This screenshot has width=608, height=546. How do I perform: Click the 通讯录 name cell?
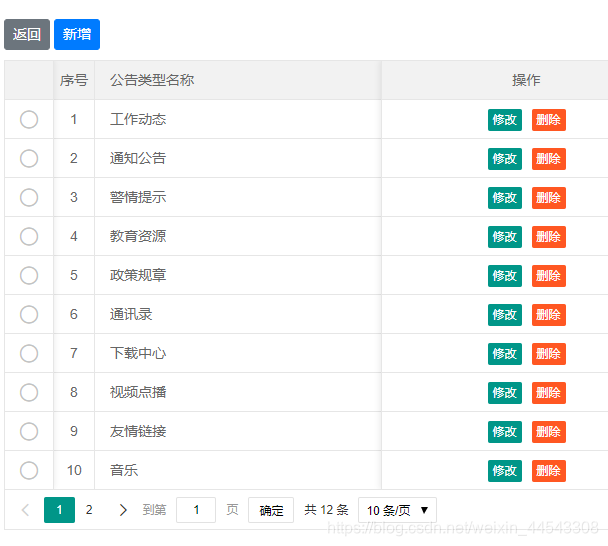coord(238,314)
